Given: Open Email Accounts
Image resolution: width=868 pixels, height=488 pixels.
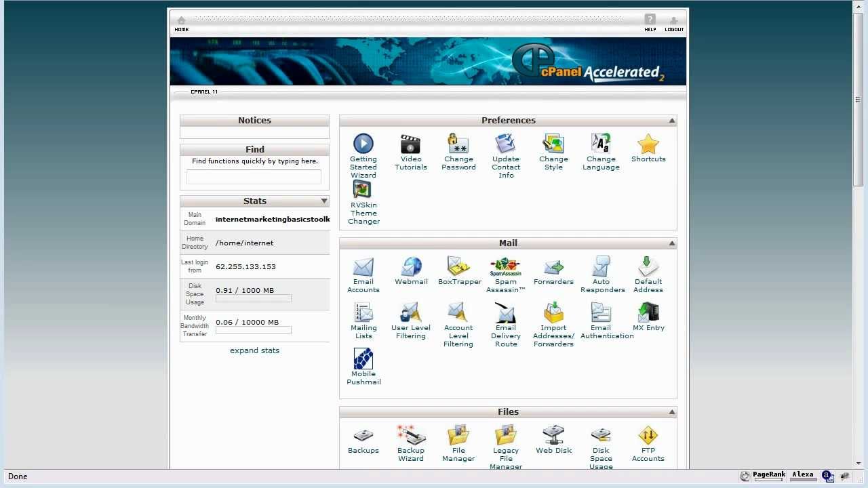Looking at the screenshot, I should (x=363, y=274).
